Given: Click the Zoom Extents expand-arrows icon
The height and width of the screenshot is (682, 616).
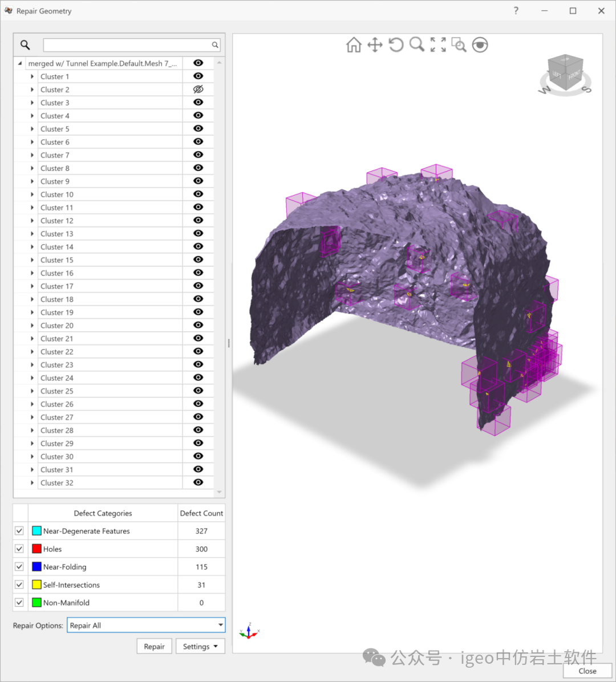Looking at the screenshot, I should (x=438, y=45).
